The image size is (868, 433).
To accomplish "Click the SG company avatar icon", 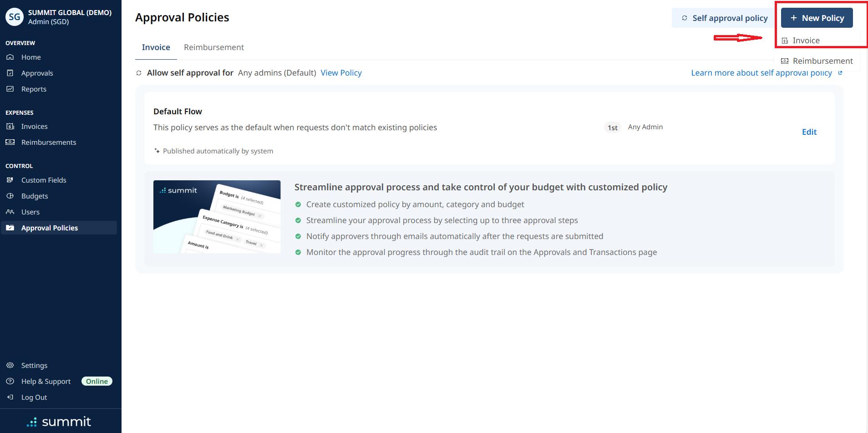I will coord(15,17).
